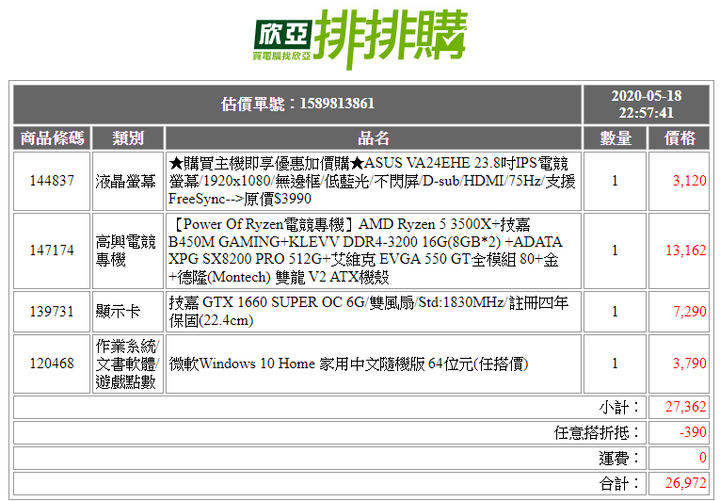Click the ASUS VA24EHE monitor description
The image size is (720, 501).
pyautogui.click(x=373, y=181)
